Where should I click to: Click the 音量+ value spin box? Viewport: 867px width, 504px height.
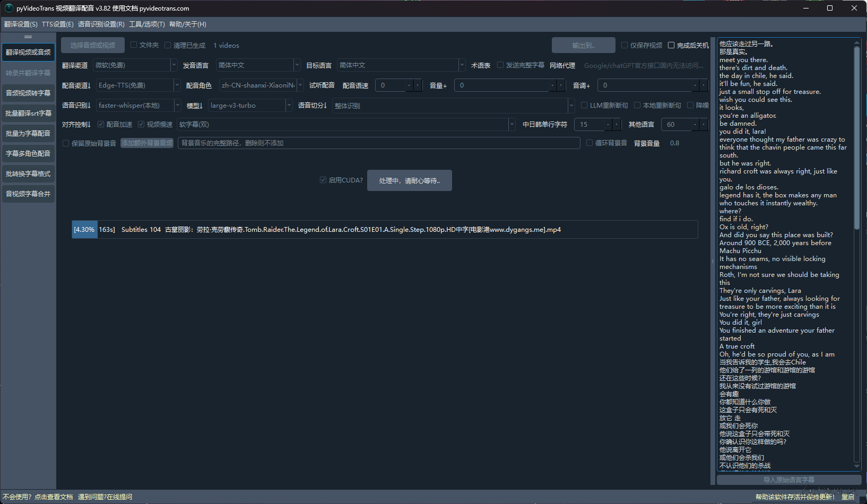click(510, 85)
